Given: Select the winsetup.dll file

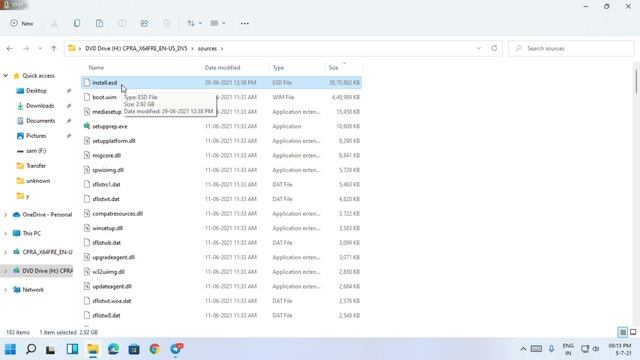Looking at the screenshot, I should (x=107, y=228).
